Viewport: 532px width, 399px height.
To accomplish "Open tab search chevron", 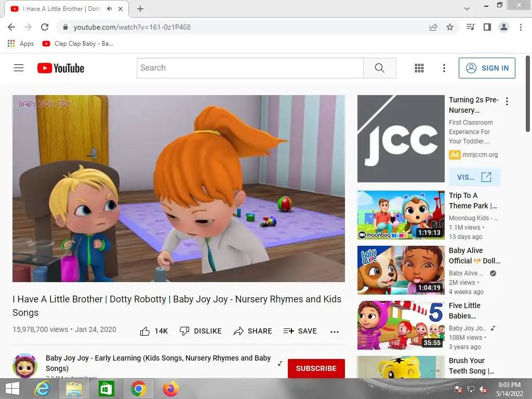I will coord(467,9).
